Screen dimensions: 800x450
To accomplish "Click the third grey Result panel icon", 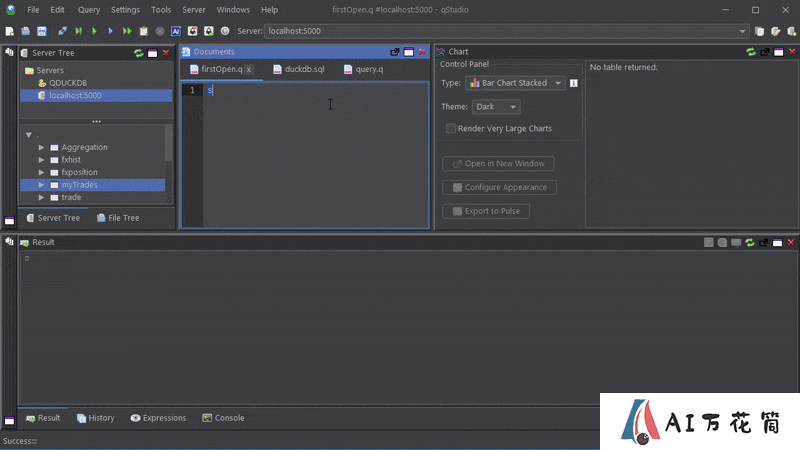I will click(x=736, y=242).
